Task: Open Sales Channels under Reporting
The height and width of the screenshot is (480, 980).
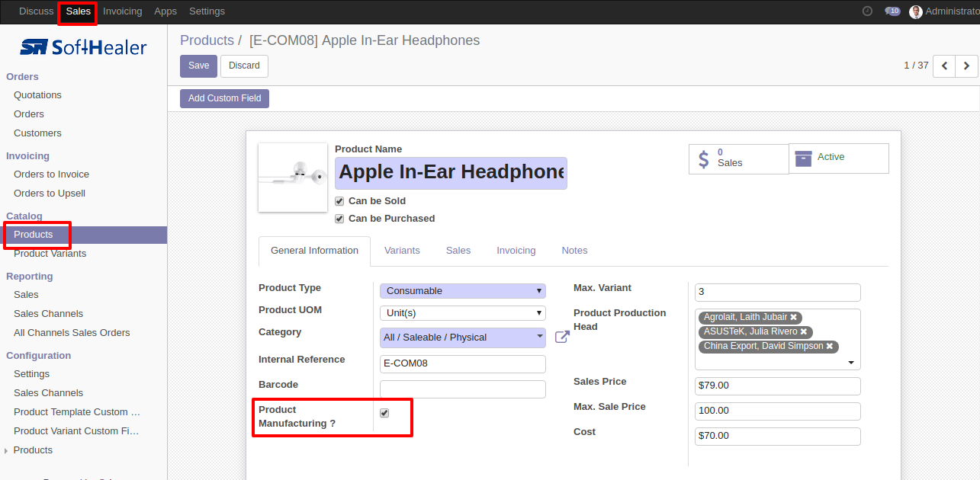Action: (48, 314)
